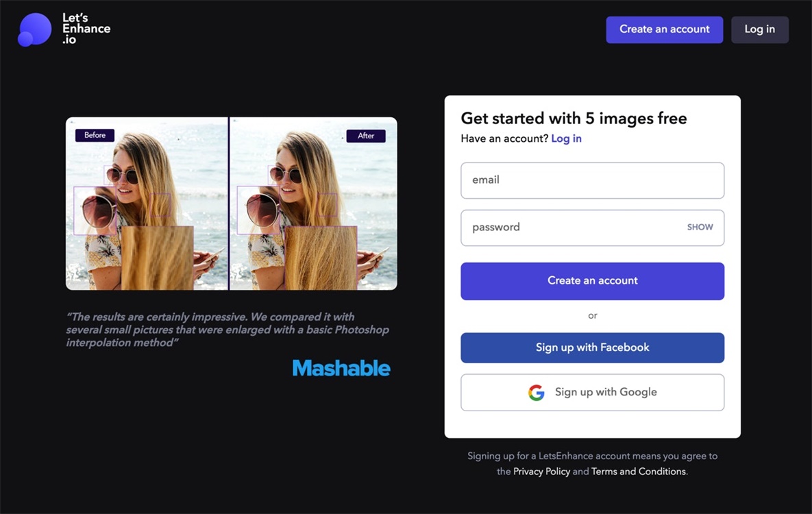Follow the Log in link beside 'Have an account?'
This screenshot has width=812, height=514.
point(566,138)
